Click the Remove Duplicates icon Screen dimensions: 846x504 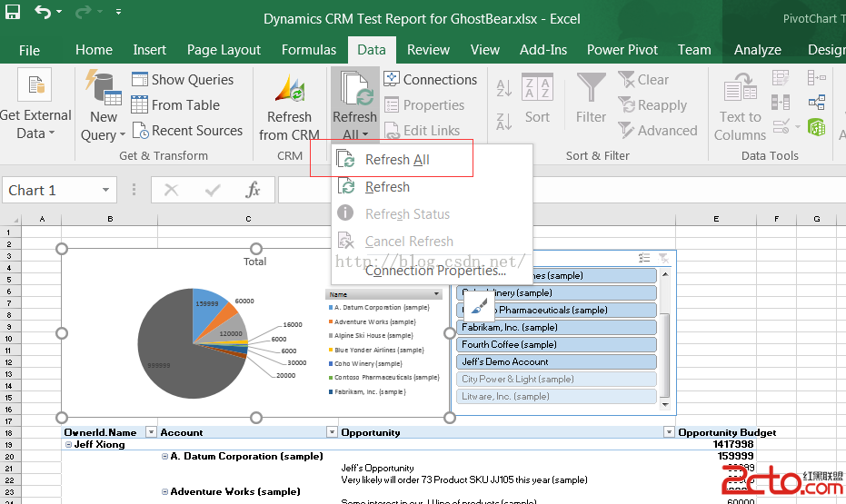click(781, 103)
